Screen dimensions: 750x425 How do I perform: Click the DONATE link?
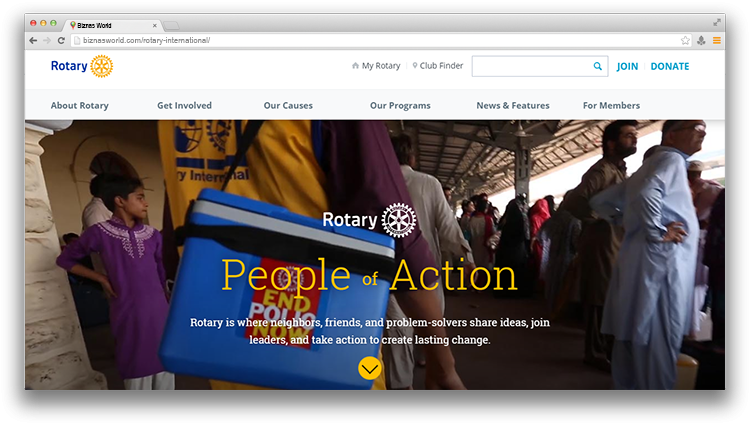point(670,66)
